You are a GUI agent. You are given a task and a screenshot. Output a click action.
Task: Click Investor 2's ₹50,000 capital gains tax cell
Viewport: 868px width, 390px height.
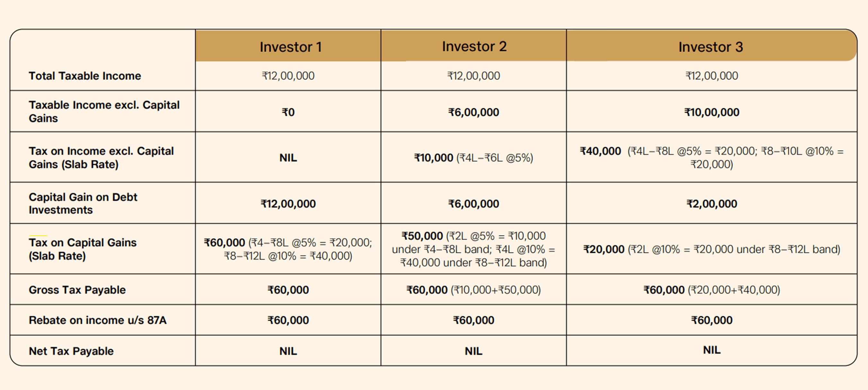coord(474,249)
